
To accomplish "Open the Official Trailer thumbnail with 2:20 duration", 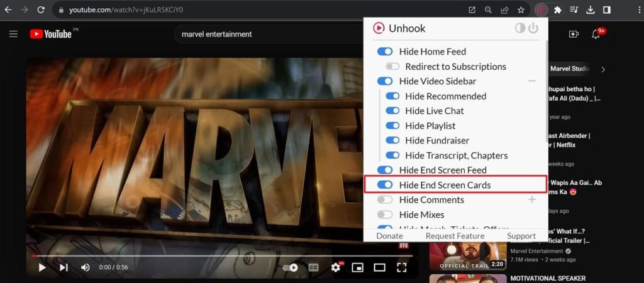I will (468, 257).
